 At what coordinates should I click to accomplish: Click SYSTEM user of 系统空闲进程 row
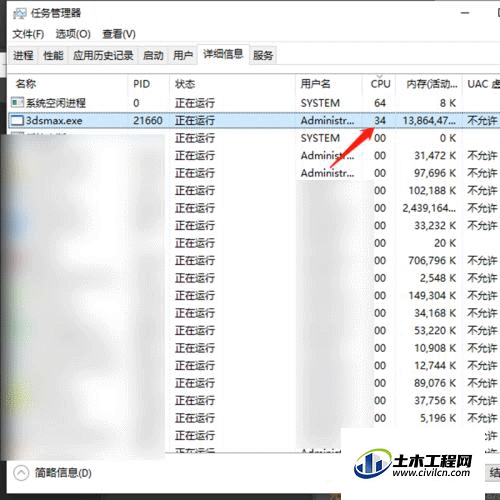[x=320, y=103]
